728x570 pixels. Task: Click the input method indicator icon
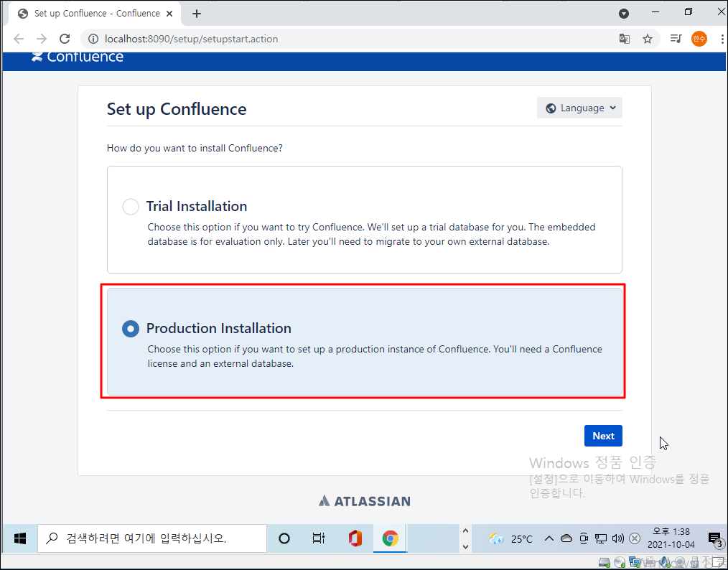[x=634, y=538]
